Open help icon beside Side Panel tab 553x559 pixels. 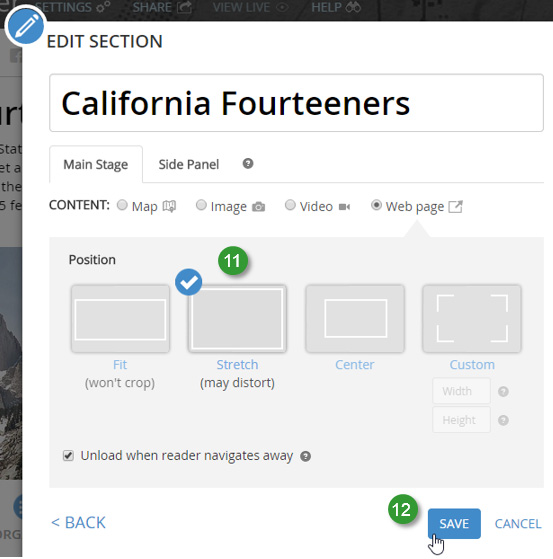(248, 164)
